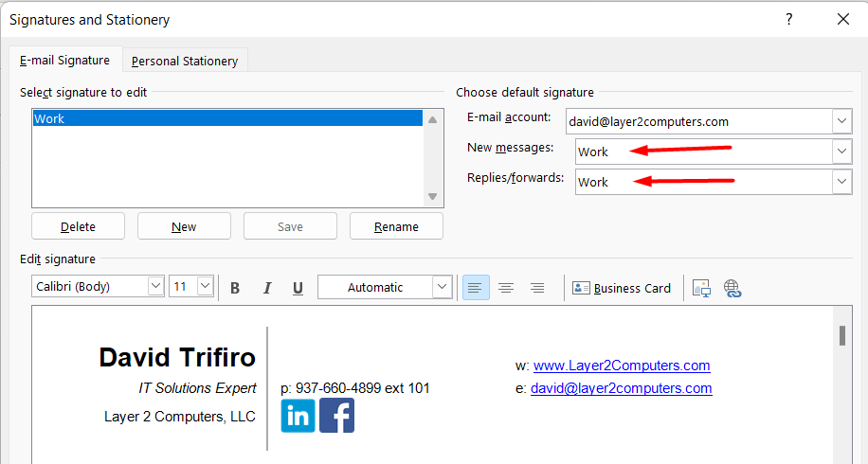The width and height of the screenshot is (868, 464).
Task: Click the IT Solutions Expert title text
Action: click(x=198, y=388)
